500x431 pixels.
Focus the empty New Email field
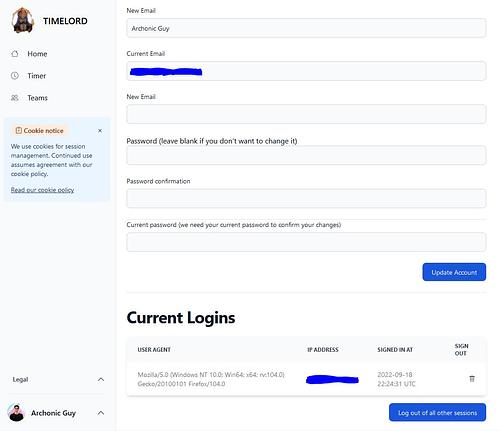[306, 114]
